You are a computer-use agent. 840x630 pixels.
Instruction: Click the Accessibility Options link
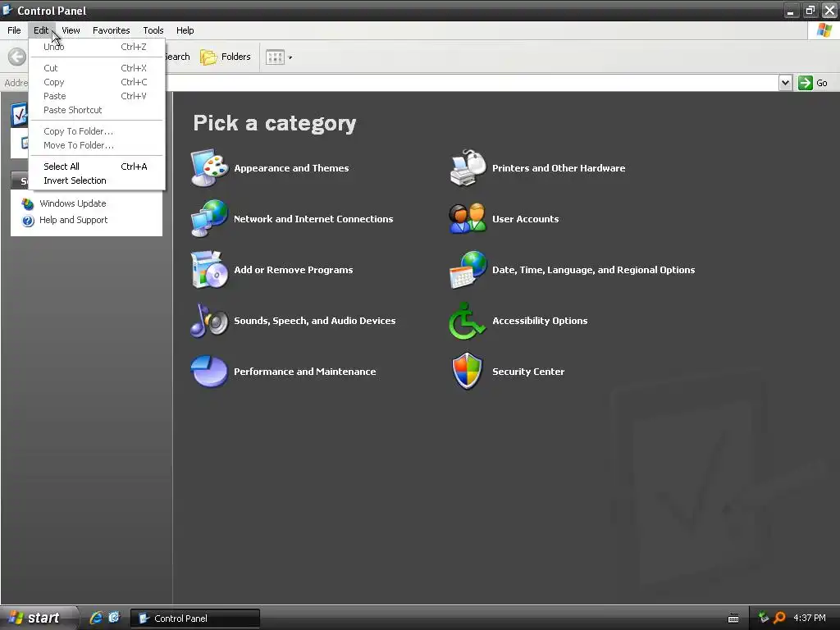coord(540,321)
